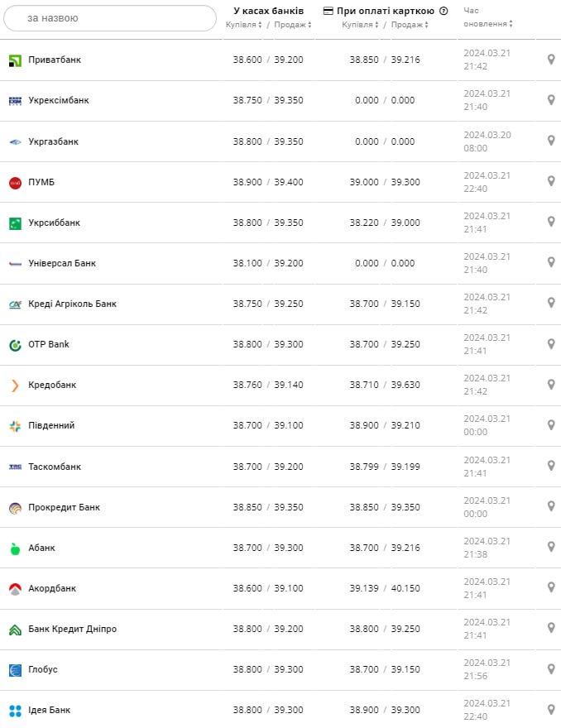Click the У касах банків header
The height and width of the screenshot is (728, 561).
269,11
